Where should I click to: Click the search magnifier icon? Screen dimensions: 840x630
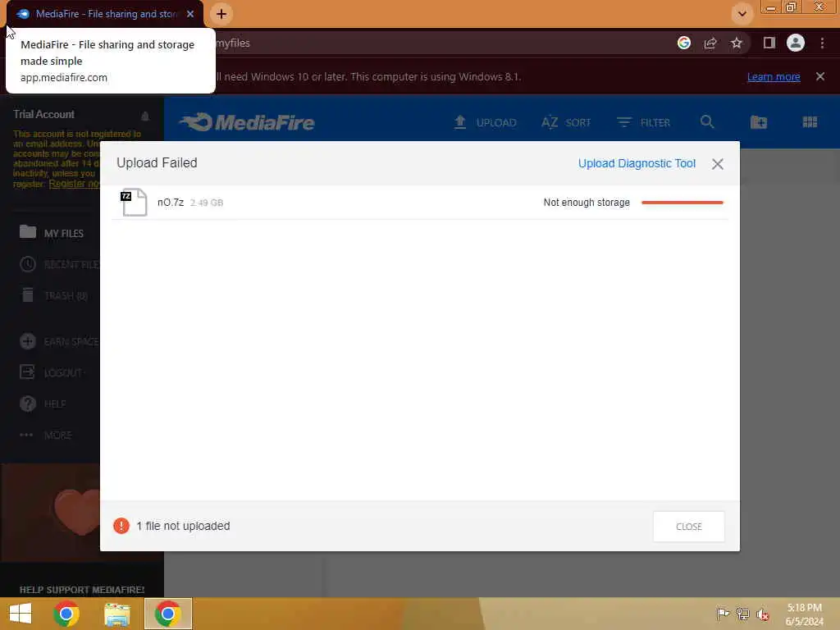[707, 122]
